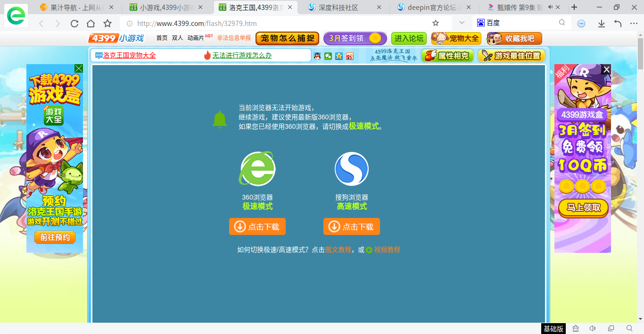The image size is (644, 334).
Task: Open the 动画片 link
Action: pyautogui.click(x=196, y=38)
